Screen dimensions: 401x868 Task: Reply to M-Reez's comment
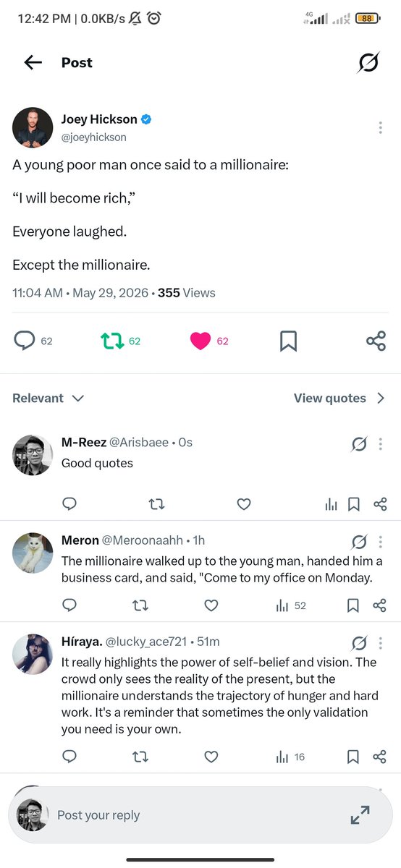coord(69,504)
